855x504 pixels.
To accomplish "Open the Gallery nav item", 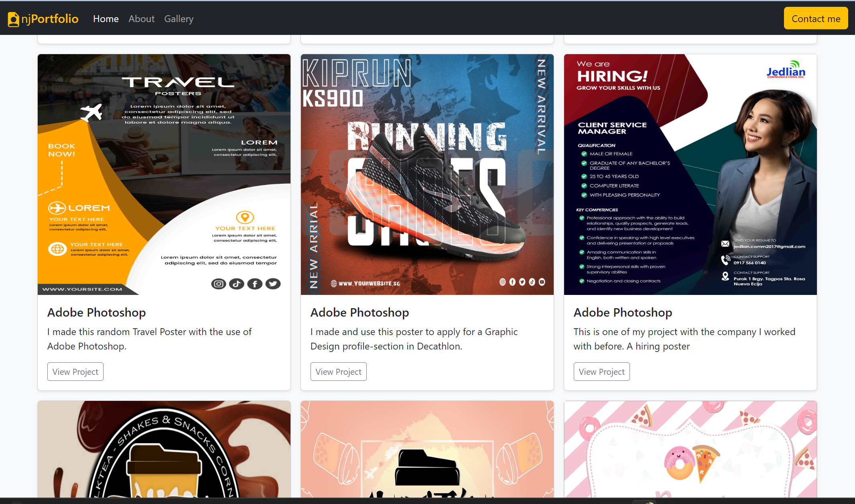I will [179, 19].
